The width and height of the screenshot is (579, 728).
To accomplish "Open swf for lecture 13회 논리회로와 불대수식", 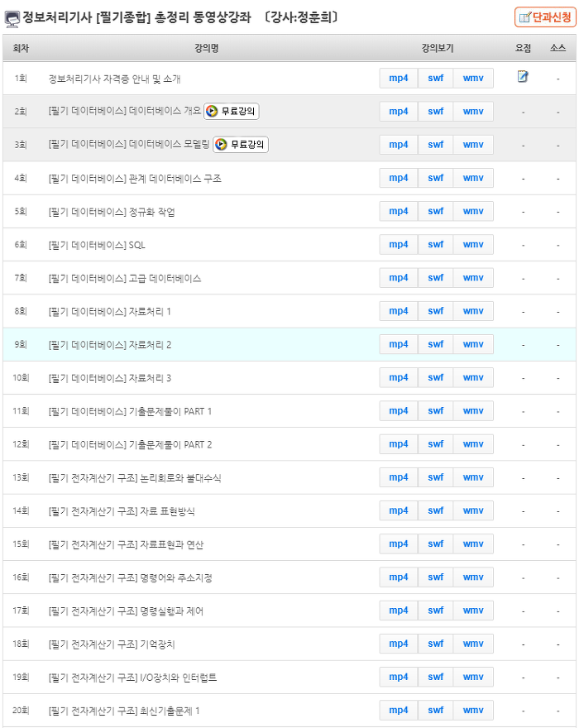I will 436,478.
